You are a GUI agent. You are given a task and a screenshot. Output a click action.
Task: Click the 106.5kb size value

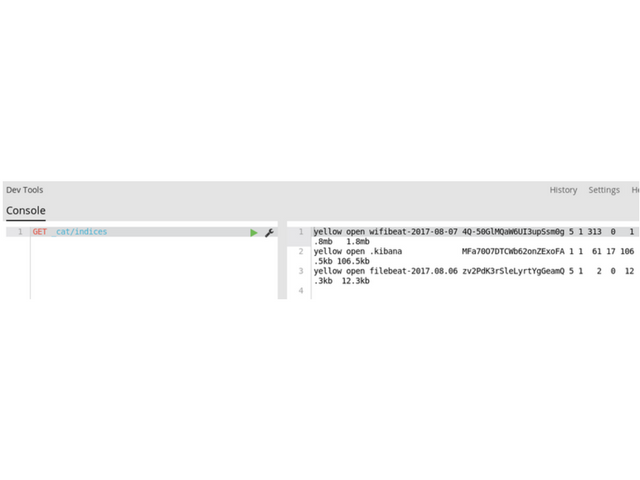pos(353,261)
